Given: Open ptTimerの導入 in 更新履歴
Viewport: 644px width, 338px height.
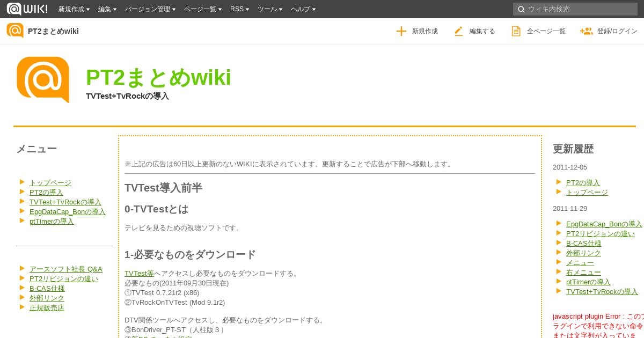Looking at the screenshot, I should pyautogui.click(x=588, y=282).
